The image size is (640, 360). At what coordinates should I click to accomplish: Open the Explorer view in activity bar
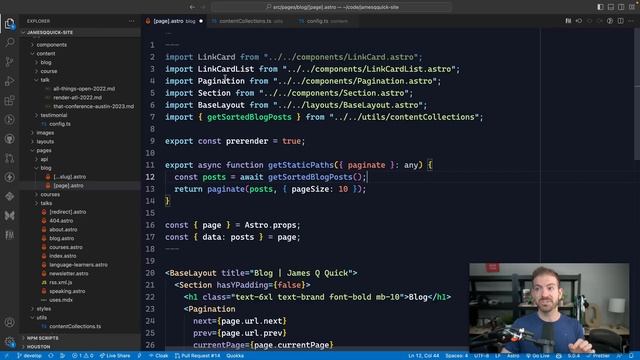tap(9, 24)
